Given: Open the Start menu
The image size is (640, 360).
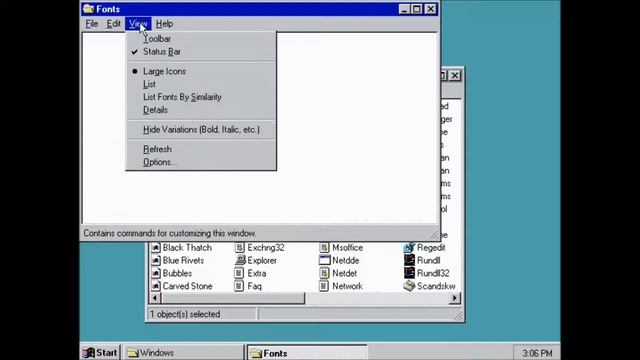Looking at the screenshot, I should 100,353.
